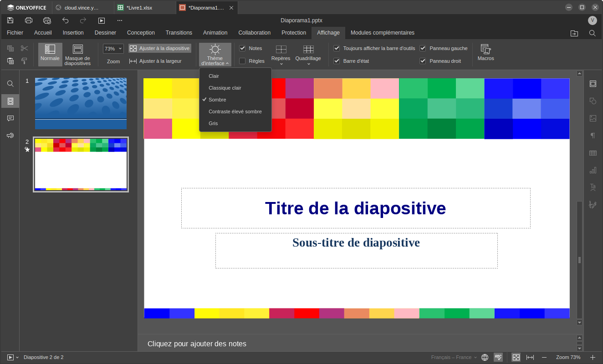Click Ajuster à la largeur button

pos(156,61)
